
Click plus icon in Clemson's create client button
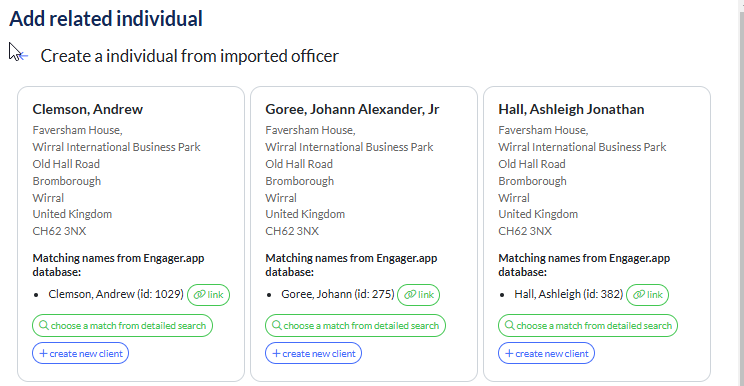pos(43,353)
